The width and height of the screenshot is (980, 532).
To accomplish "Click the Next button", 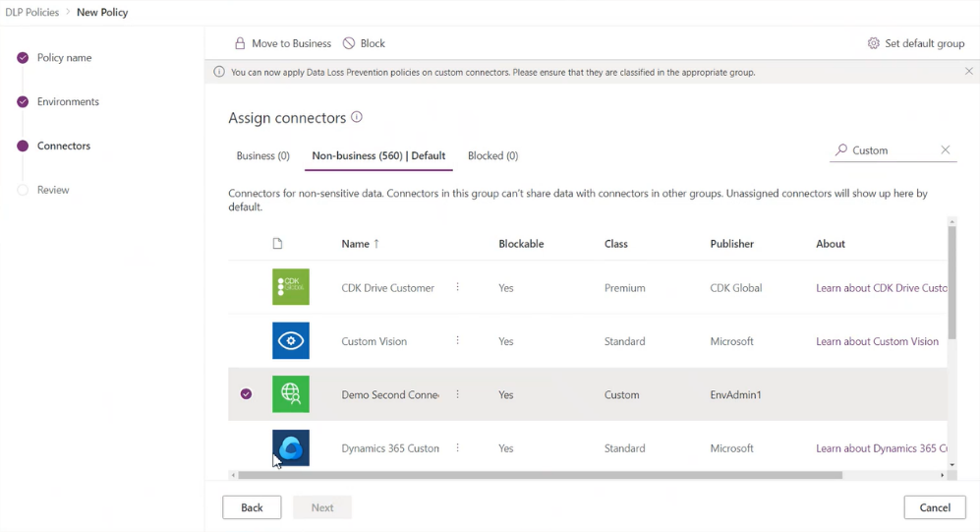I will [322, 507].
